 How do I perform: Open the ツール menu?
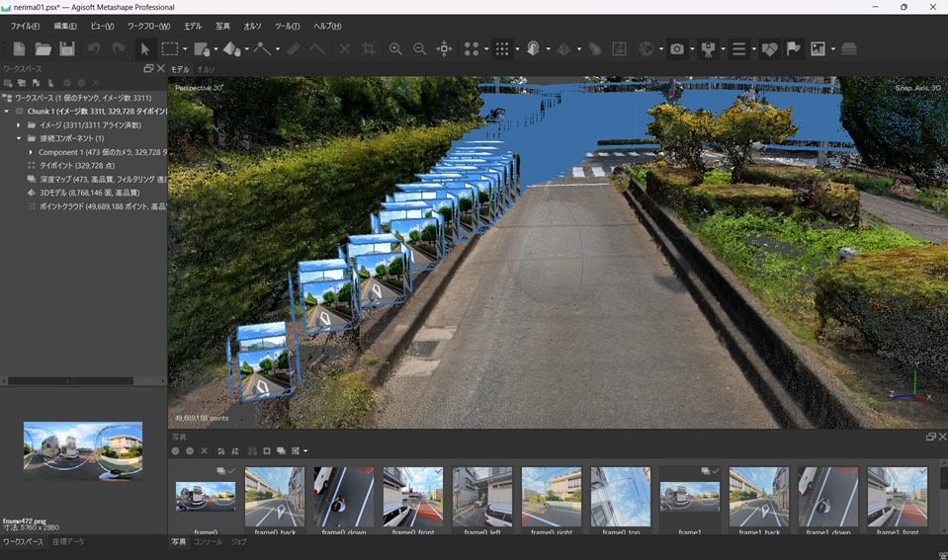[288, 26]
